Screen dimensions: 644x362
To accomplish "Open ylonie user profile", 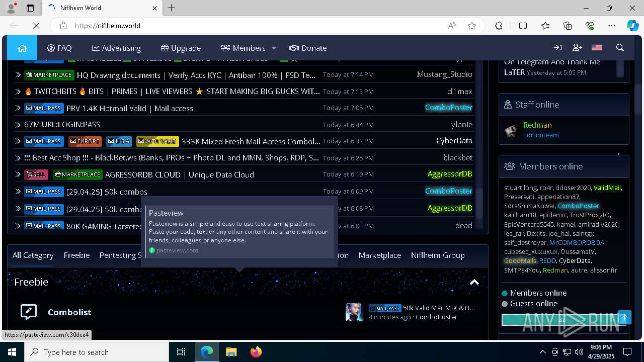I will pos(461,124).
